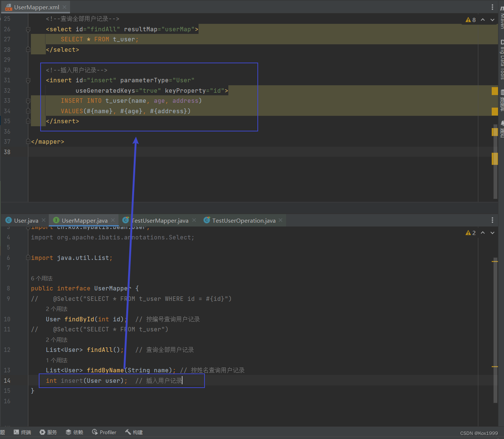Viewport: 504px width, 439px height.
Task: Collapse the insert element at line 31
Action: [28, 80]
